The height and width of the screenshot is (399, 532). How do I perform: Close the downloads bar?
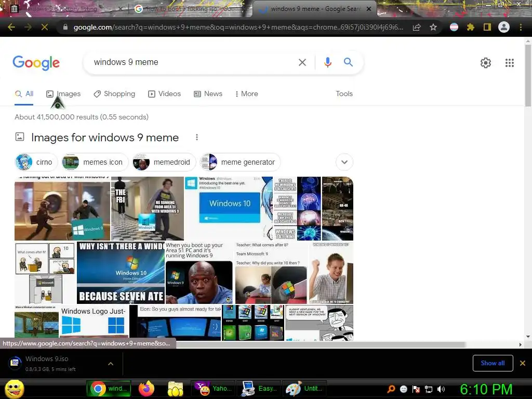(x=523, y=363)
